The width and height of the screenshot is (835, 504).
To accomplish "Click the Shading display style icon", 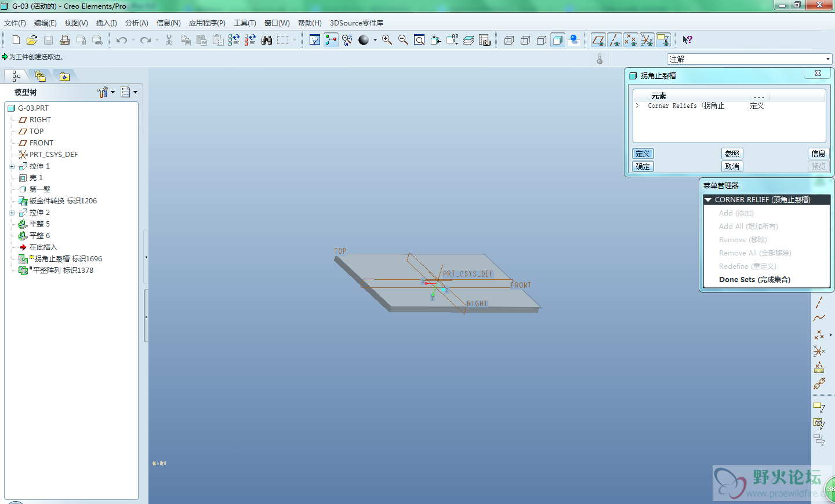I will click(558, 40).
